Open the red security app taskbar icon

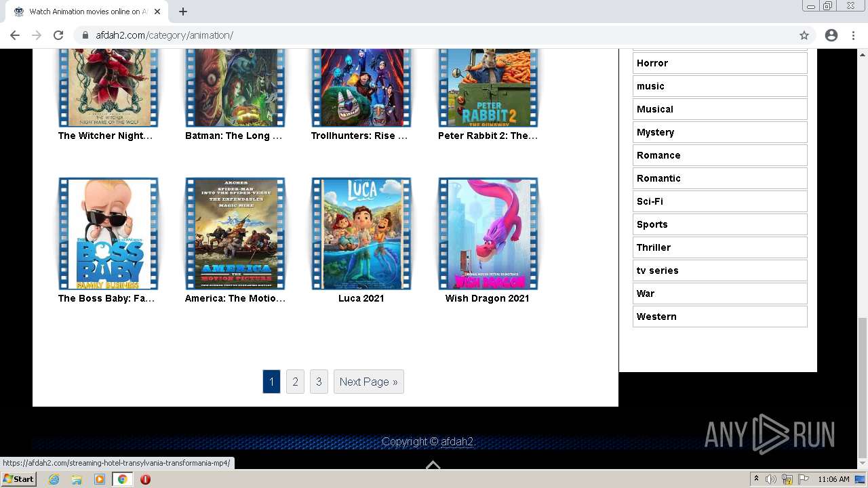coord(145,479)
